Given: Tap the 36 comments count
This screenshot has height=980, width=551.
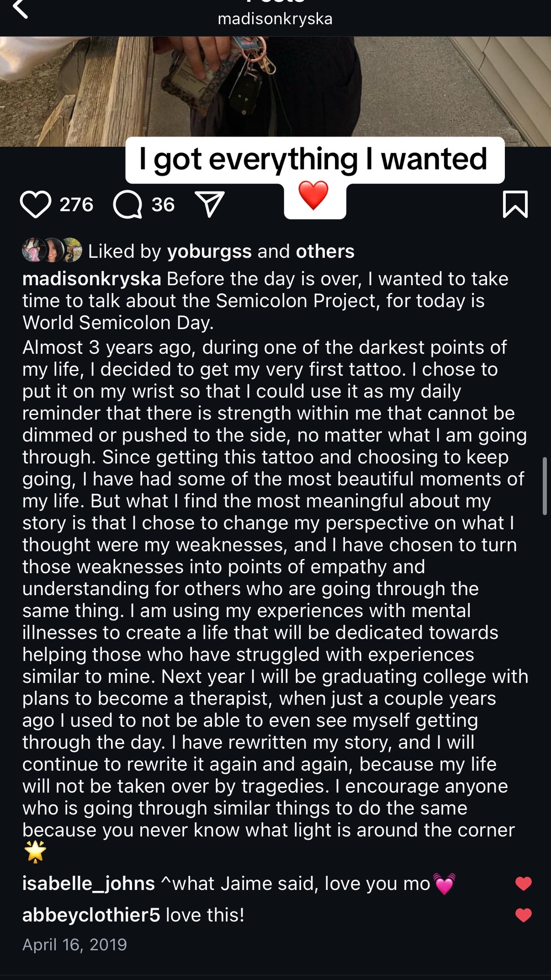Looking at the screenshot, I should (x=163, y=204).
